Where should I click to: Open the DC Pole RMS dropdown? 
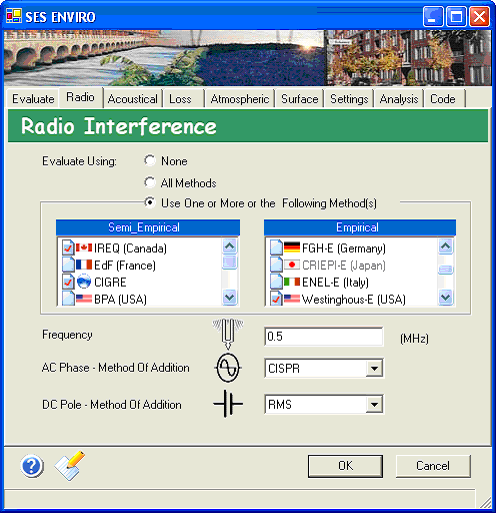pyautogui.click(x=374, y=405)
